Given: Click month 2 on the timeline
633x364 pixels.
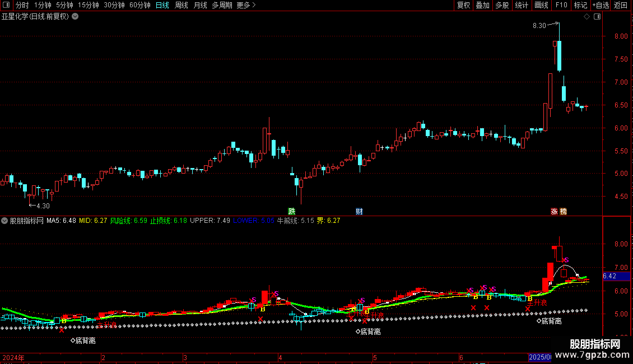Looking at the screenshot, I should (x=103, y=357).
